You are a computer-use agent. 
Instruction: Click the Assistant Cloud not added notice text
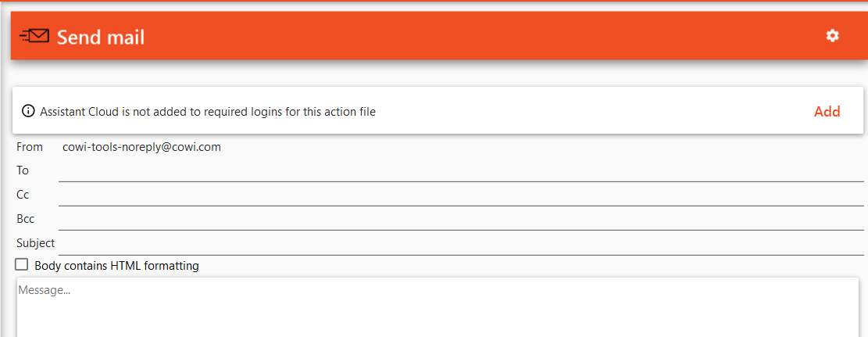coord(208,112)
